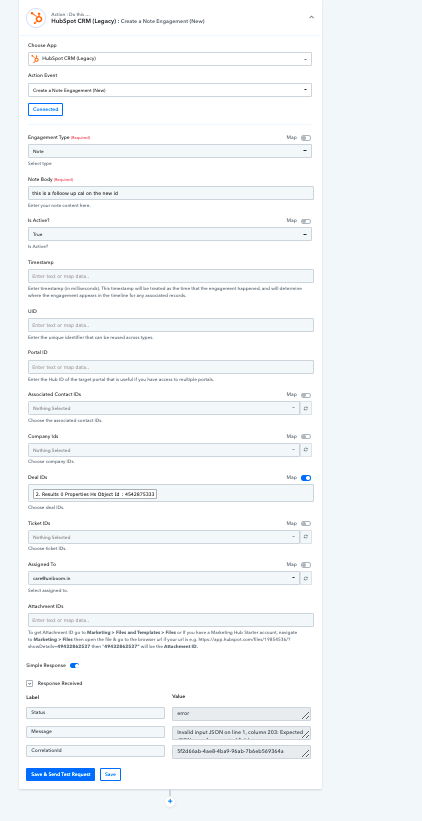Viewport: 422px width, 821px height.
Task: Click Save & Send Test Request
Action: 61,774
